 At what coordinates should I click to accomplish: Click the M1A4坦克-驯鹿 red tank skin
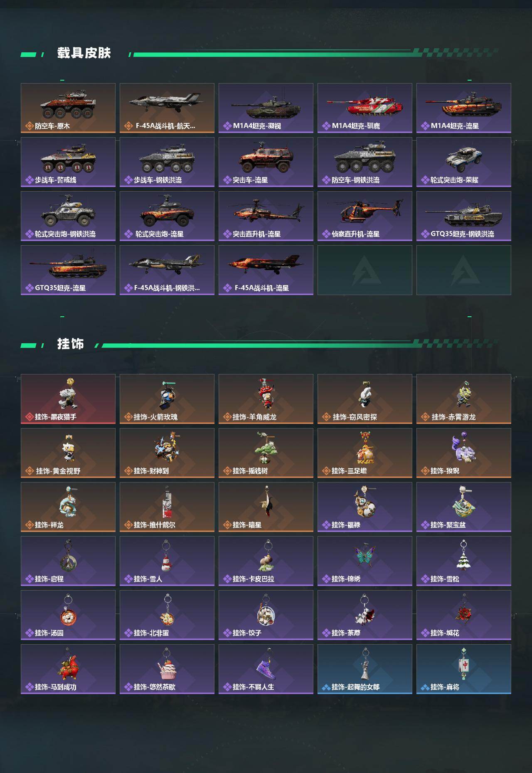pyautogui.click(x=365, y=108)
